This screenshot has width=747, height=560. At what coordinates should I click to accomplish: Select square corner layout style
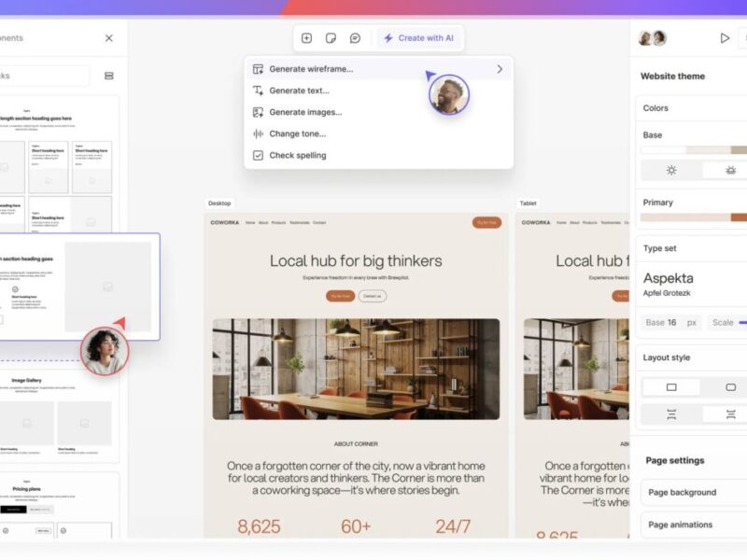coord(671,387)
